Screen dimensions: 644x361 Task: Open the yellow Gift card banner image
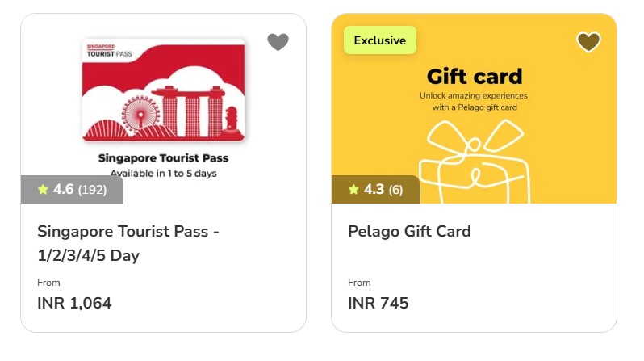pyautogui.click(x=474, y=108)
